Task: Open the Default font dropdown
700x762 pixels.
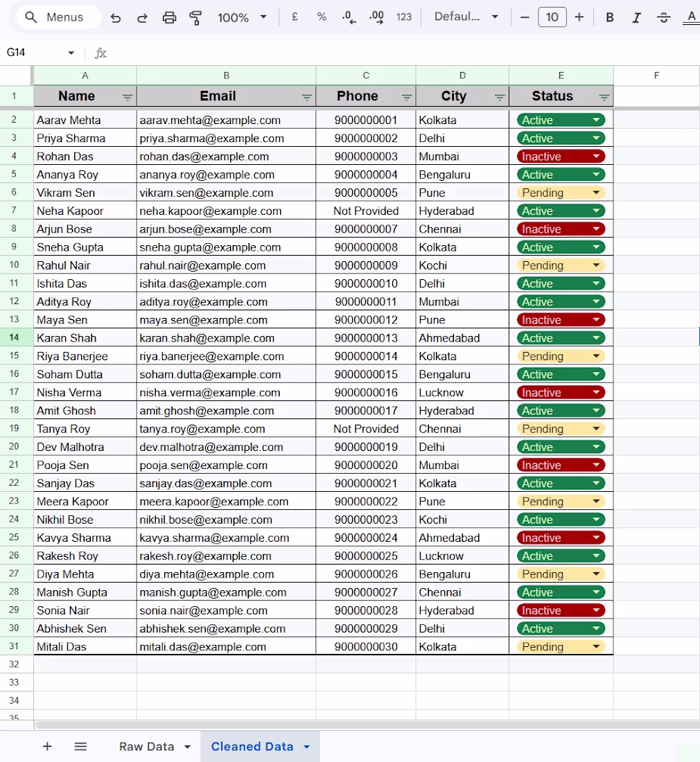Action: 466,17
